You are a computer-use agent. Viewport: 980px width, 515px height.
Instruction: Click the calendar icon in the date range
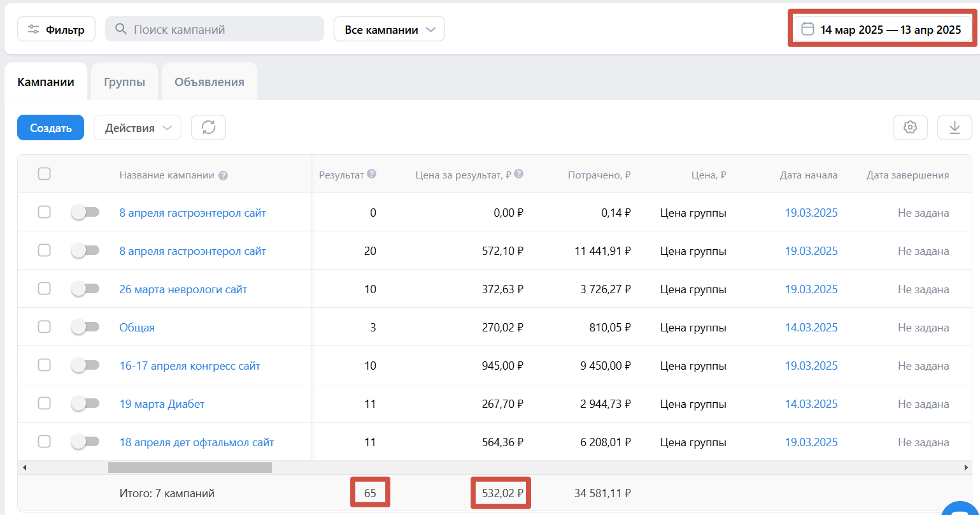[x=807, y=29]
